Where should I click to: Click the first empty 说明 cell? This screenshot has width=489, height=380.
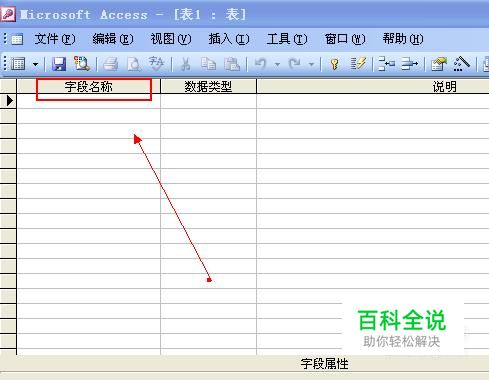pos(373,101)
